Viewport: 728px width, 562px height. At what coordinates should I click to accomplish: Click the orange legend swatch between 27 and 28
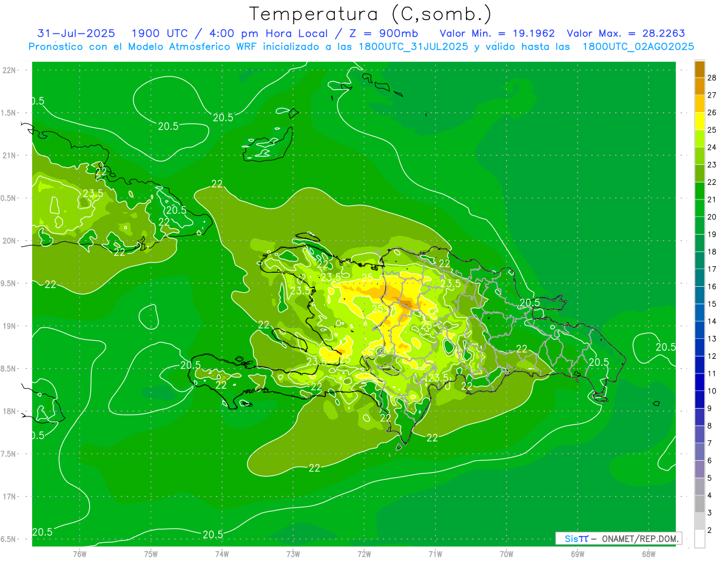pos(699,87)
